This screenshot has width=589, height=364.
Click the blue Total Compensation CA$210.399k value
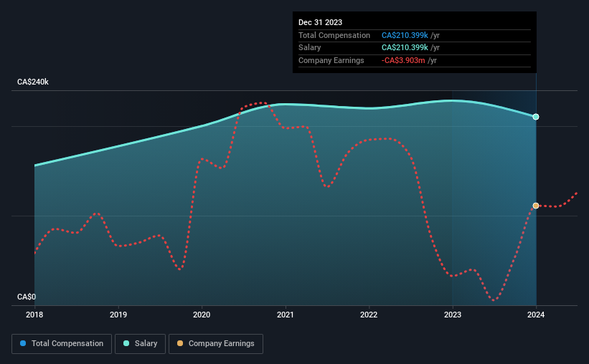pos(405,35)
